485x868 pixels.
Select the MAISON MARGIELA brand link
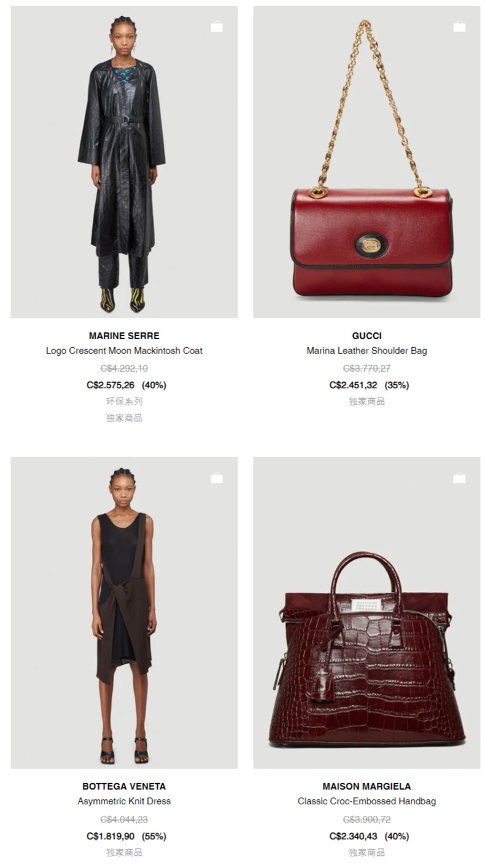coord(367,786)
